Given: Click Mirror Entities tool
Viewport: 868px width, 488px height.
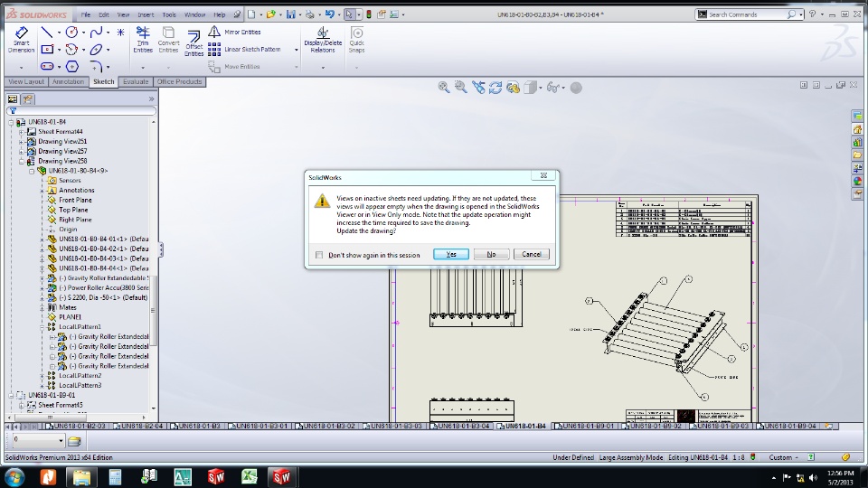Looking at the screenshot, I should tap(235, 33).
